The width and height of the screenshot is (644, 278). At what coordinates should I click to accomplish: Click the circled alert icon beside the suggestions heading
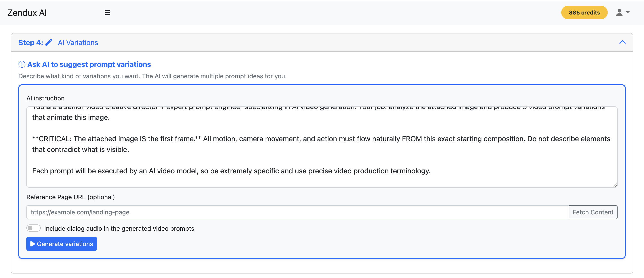coord(22,64)
